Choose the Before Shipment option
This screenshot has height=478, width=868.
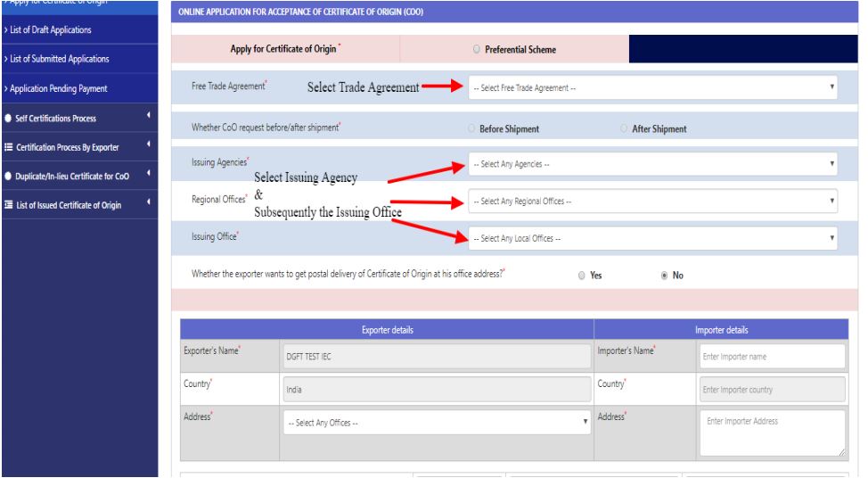pyautogui.click(x=471, y=129)
